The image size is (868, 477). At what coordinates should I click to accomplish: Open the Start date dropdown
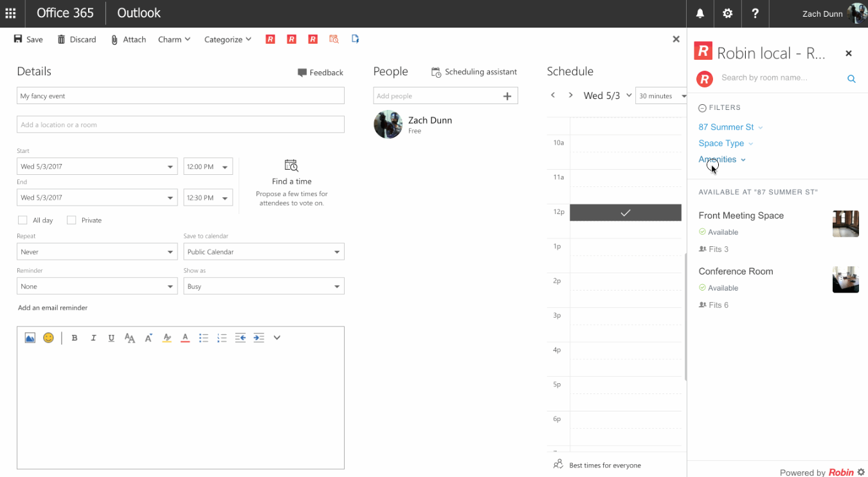pos(97,166)
